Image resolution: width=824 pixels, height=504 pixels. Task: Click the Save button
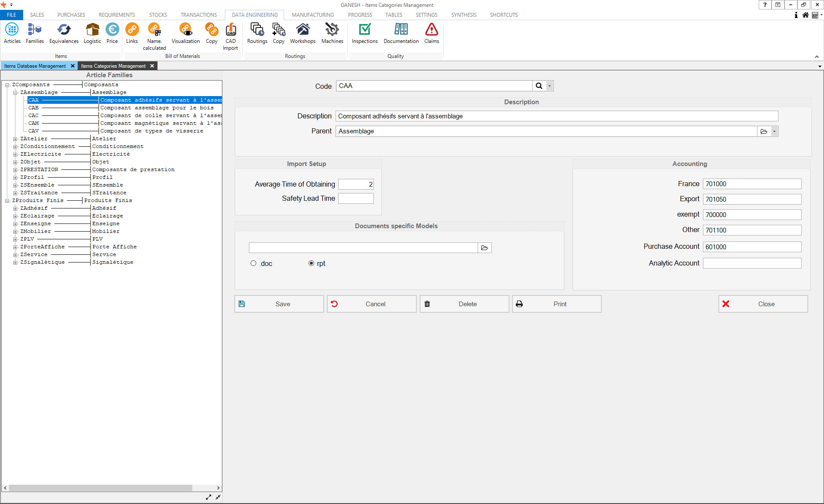tap(279, 304)
